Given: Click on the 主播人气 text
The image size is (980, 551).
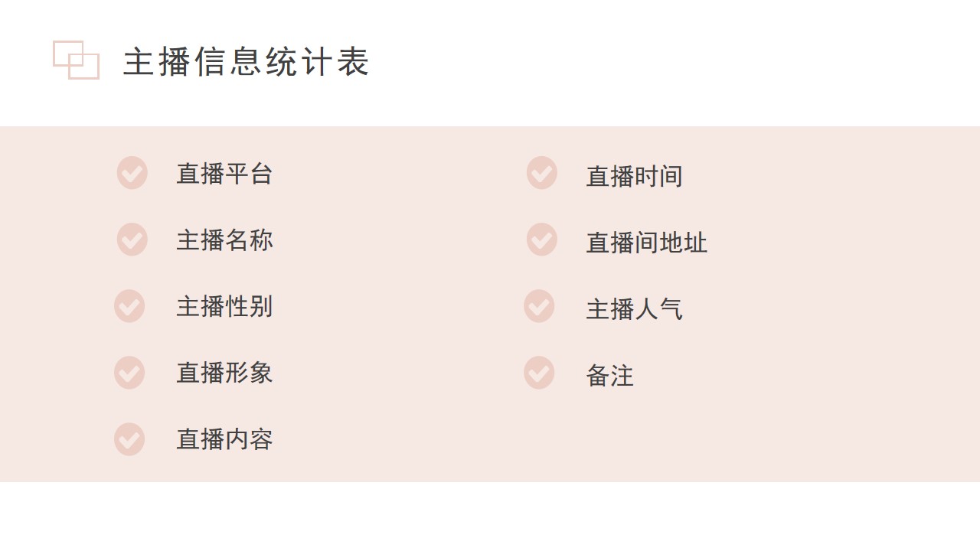Looking at the screenshot, I should [x=634, y=310].
